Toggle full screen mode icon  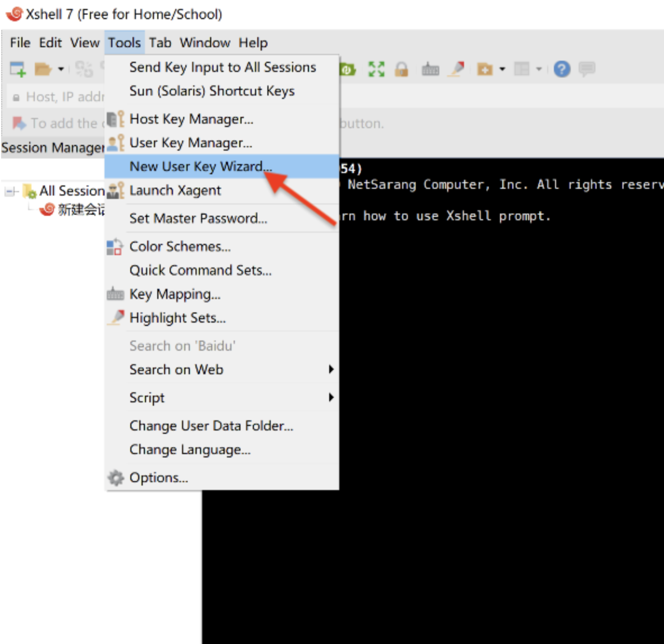376,69
